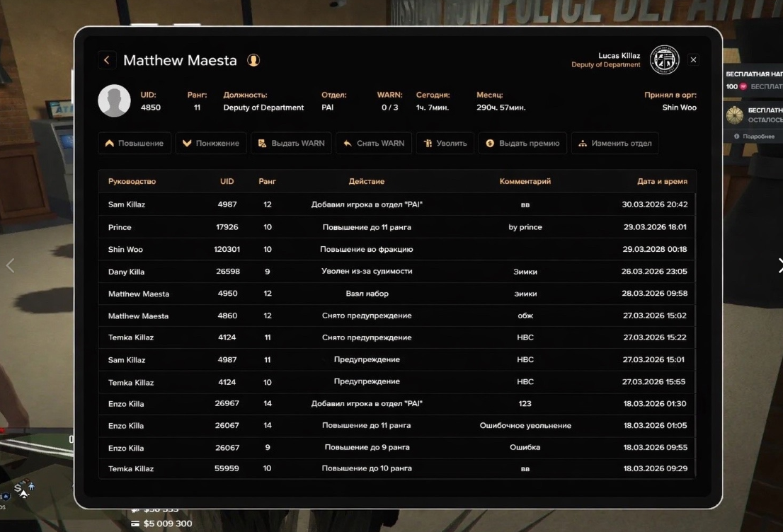
Task: Click the Действие column header
Action: click(x=367, y=181)
